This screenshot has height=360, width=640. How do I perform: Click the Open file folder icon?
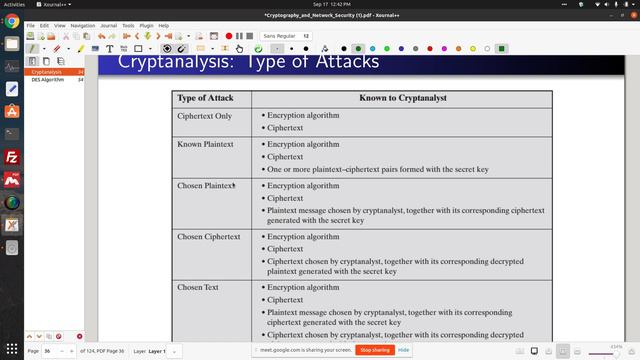pyautogui.click(x=51, y=36)
